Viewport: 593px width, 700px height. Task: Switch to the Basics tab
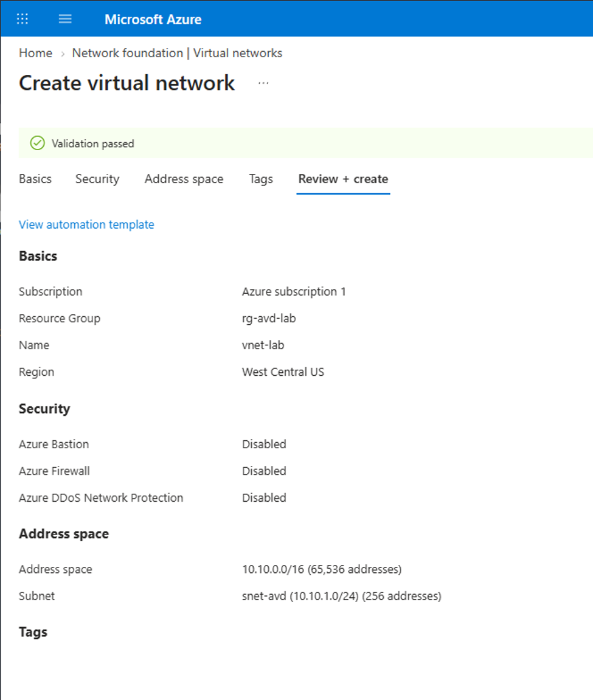35,179
